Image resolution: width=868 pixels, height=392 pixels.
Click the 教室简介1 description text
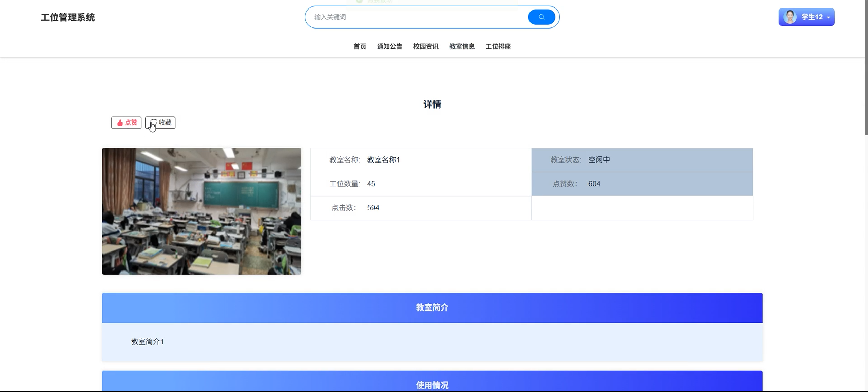147,342
